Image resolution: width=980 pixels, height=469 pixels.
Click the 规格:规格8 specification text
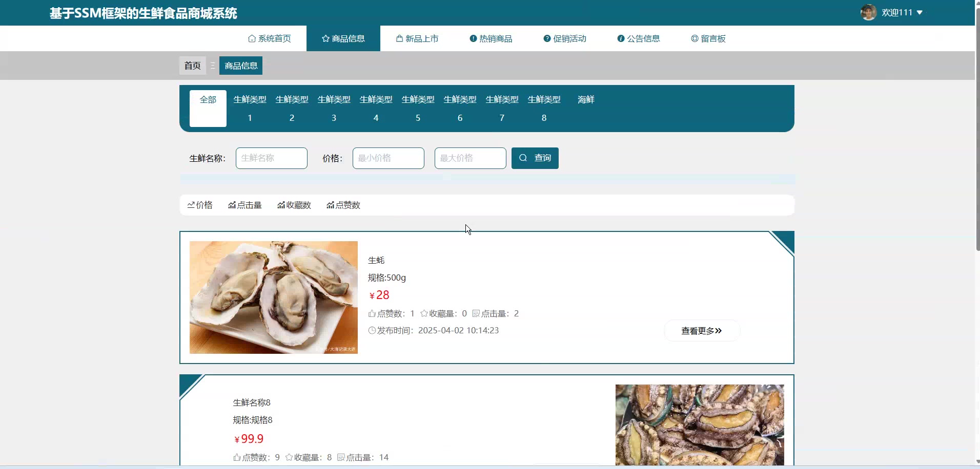[253, 420]
